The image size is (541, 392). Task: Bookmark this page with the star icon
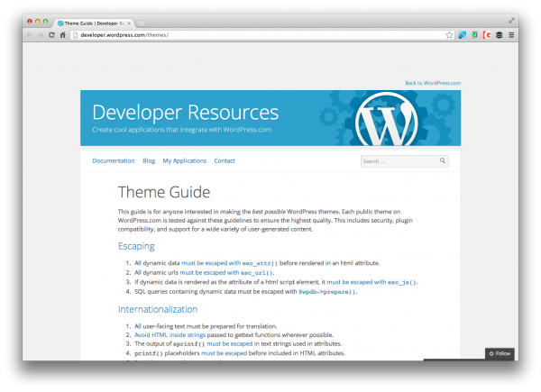[x=449, y=35]
